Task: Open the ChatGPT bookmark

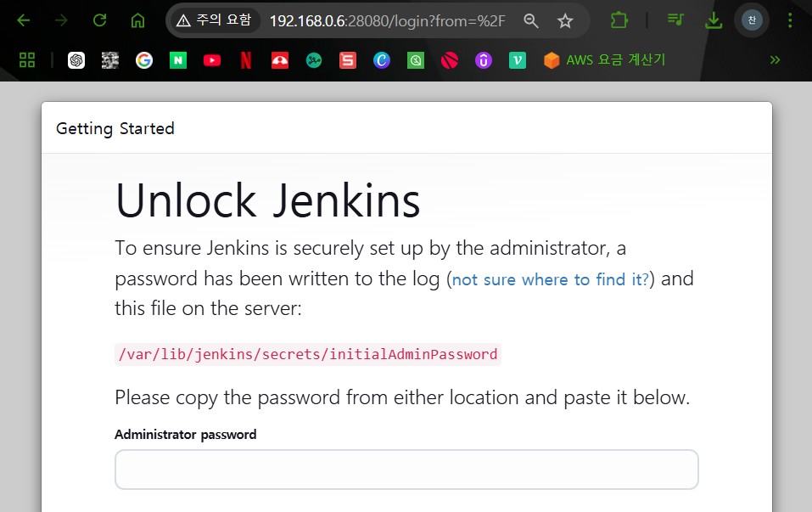Action: point(76,60)
